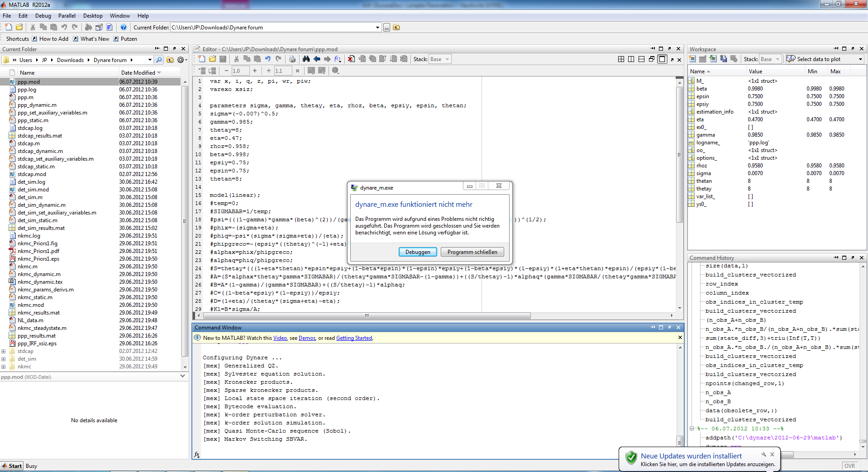Find text binoculars icon in Editor

click(306, 59)
